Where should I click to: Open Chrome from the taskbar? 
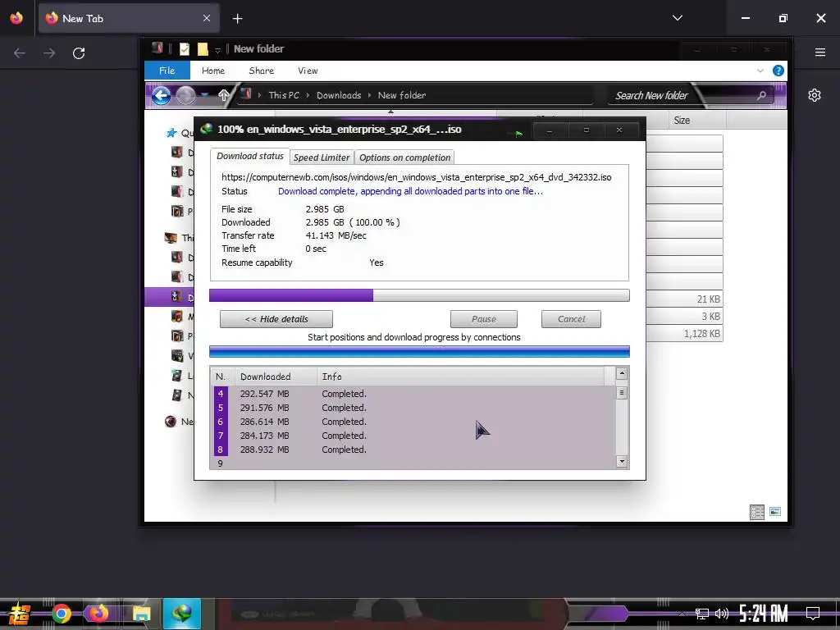(x=61, y=614)
